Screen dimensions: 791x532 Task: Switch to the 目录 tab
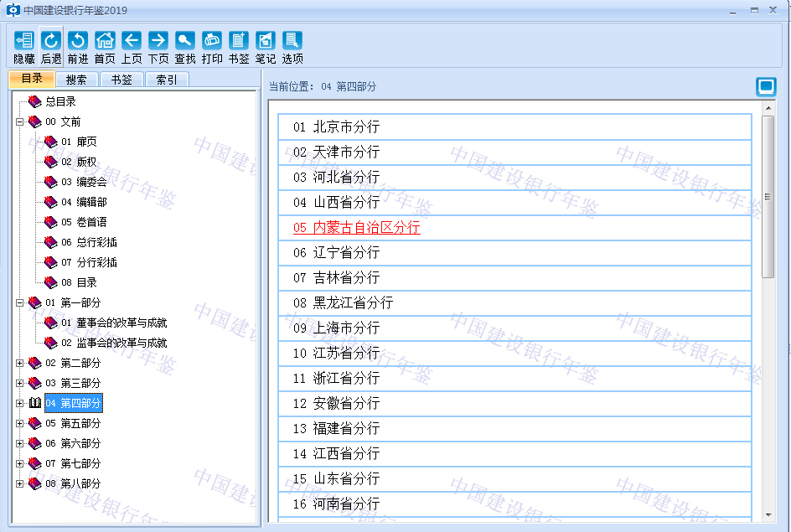coord(32,79)
